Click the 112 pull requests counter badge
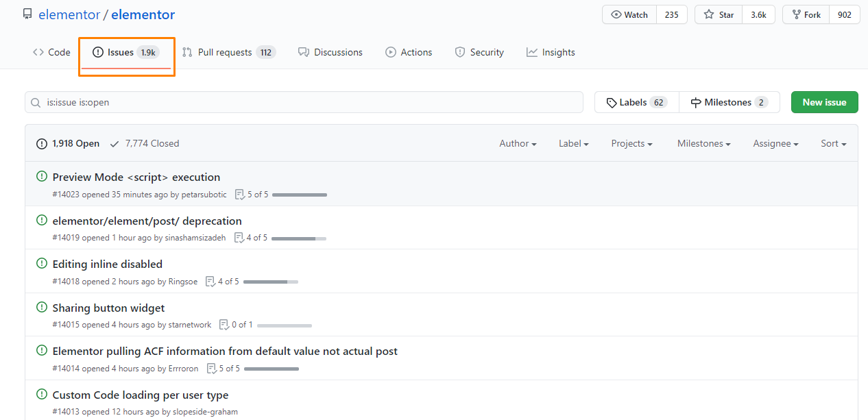Screen dimensions: 868x420 pyautogui.click(x=266, y=52)
